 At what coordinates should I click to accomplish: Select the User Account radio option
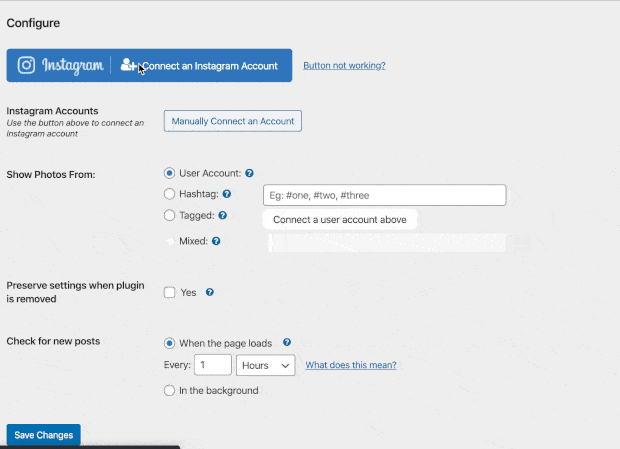point(169,173)
